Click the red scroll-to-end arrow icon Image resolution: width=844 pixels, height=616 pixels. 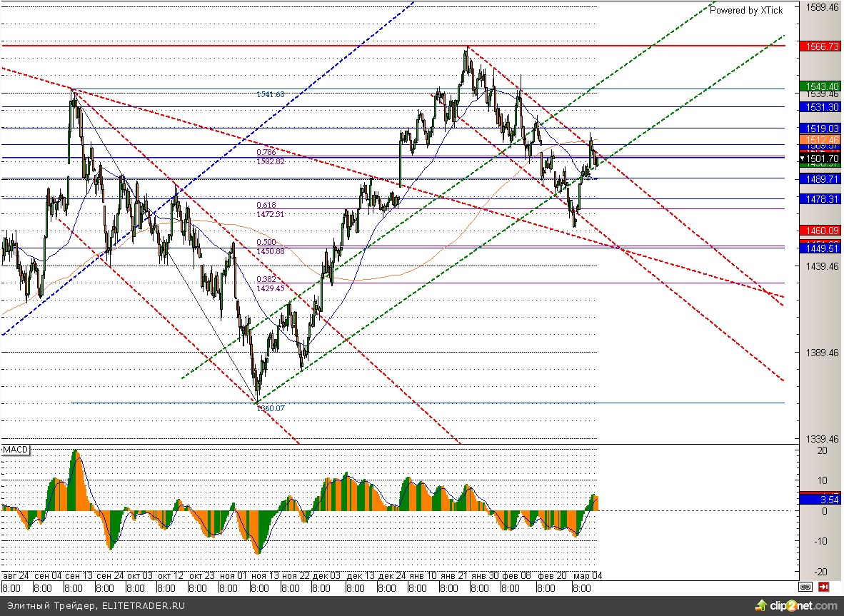(823, 587)
